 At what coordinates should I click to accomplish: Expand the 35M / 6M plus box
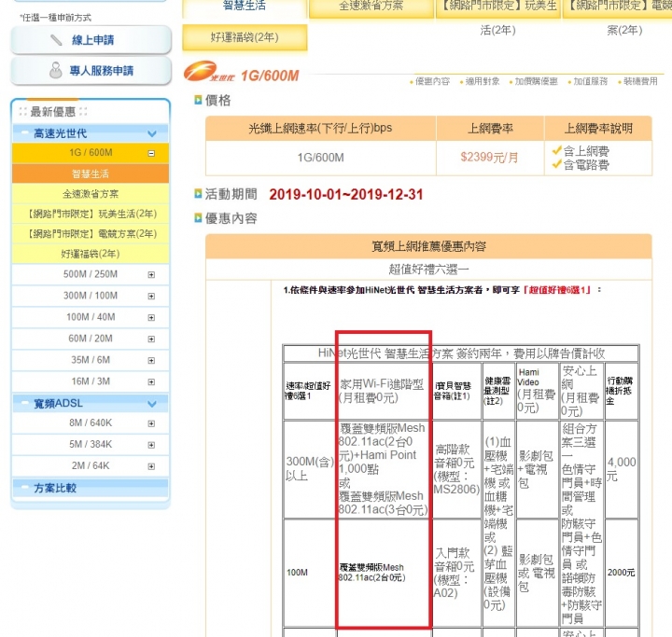coord(151,360)
